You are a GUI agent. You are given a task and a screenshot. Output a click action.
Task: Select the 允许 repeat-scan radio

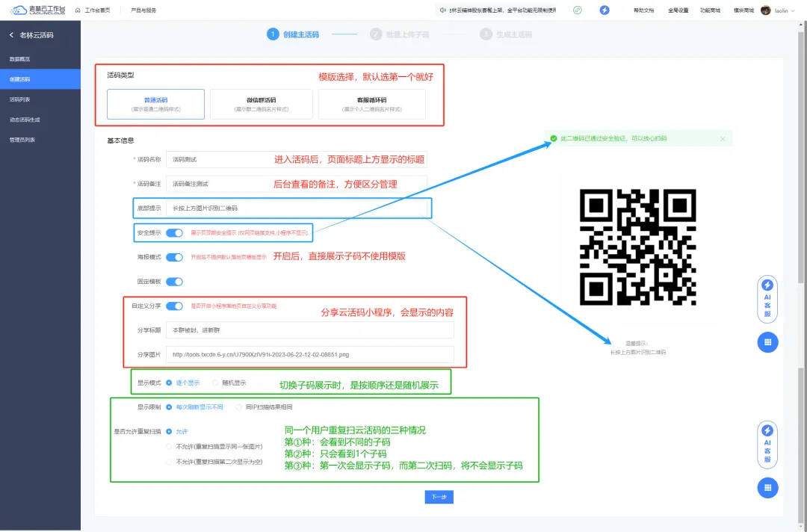pos(169,432)
